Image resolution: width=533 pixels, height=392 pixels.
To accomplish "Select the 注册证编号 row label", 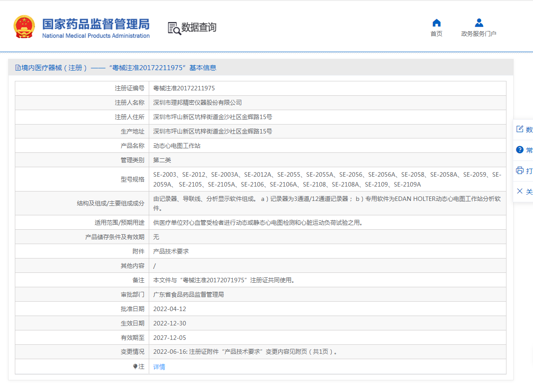I will tap(129, 89).
